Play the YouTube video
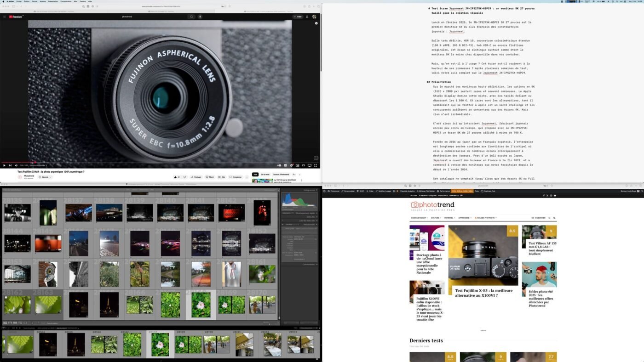Image resolution: width=644 pixels, height=362 pixels. coord(4,165)
